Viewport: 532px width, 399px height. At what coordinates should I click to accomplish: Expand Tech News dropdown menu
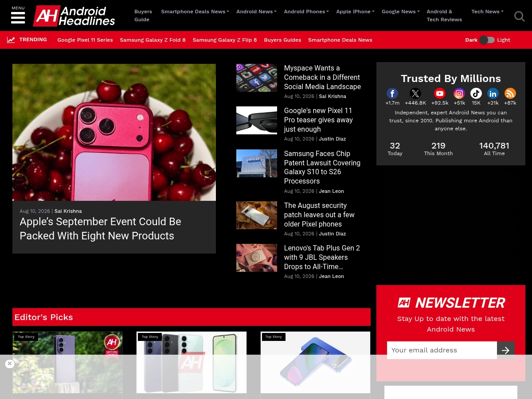(487, 12)
